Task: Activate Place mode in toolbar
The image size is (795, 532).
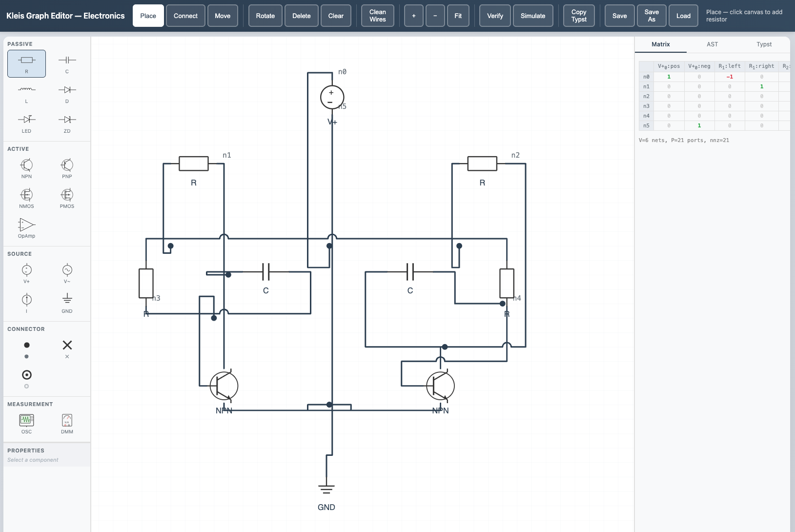Action: pyautogui.click(x=148, y=16)
